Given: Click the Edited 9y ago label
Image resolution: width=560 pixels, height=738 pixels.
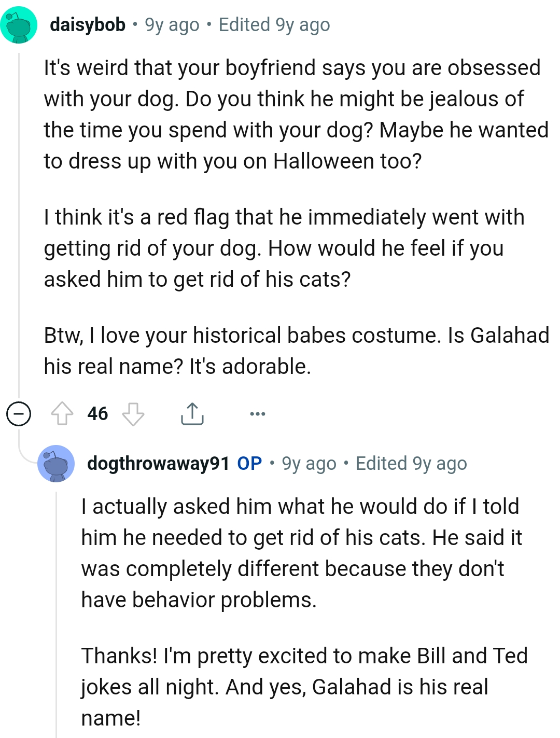Looking at the screenshot, I should click(273, 24).
